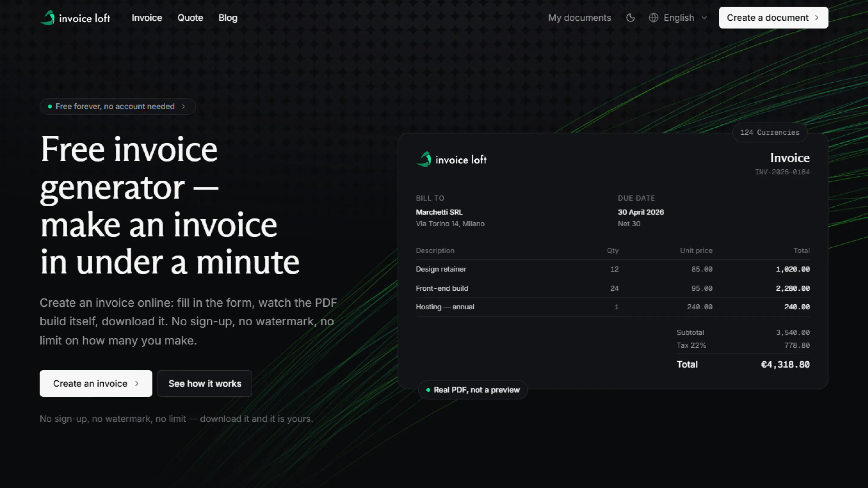Toggle dark mode with the moon icon

(x=631, y=17)
